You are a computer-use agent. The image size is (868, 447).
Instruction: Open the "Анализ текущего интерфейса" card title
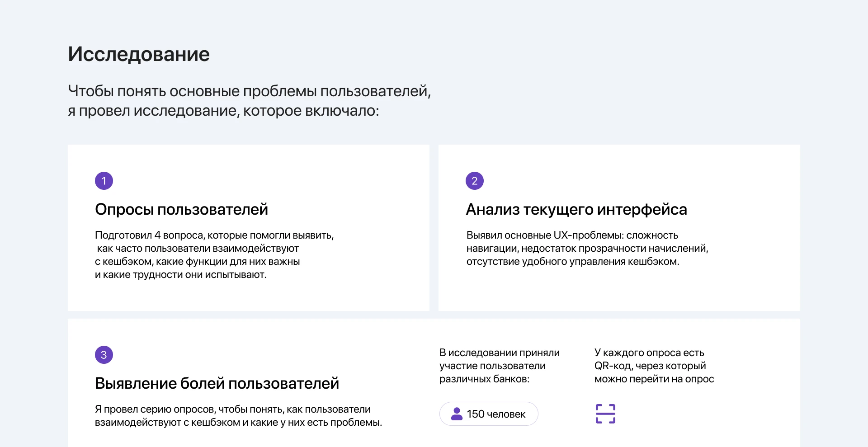[576, 209]
